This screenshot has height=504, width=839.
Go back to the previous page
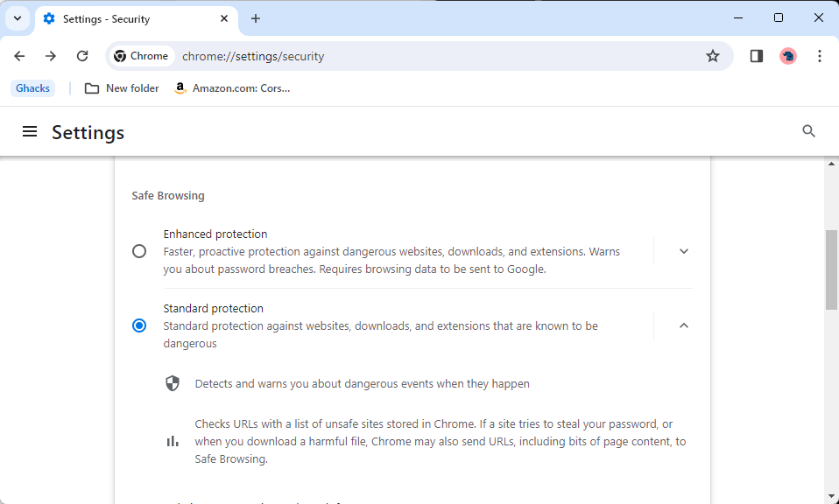coord(20,56)
